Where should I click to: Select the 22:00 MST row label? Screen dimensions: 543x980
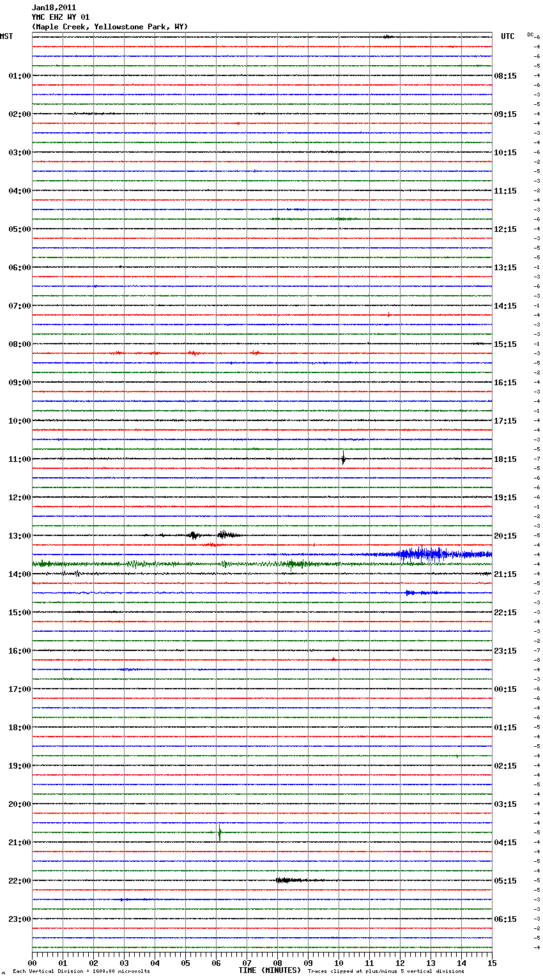pos(20,881)
